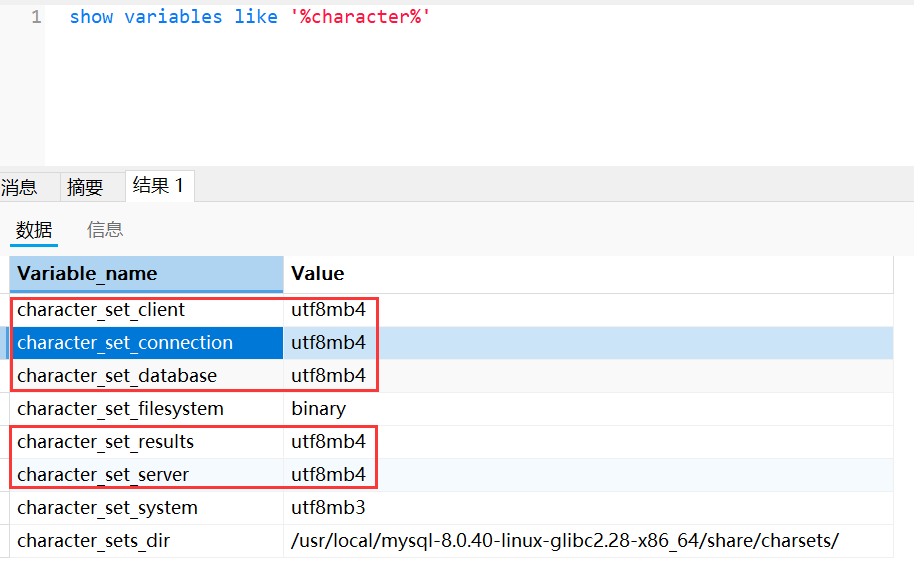Select the character_set_filesystem cell
The width and height of the screenshot is (914, 571).
point(120,409)
